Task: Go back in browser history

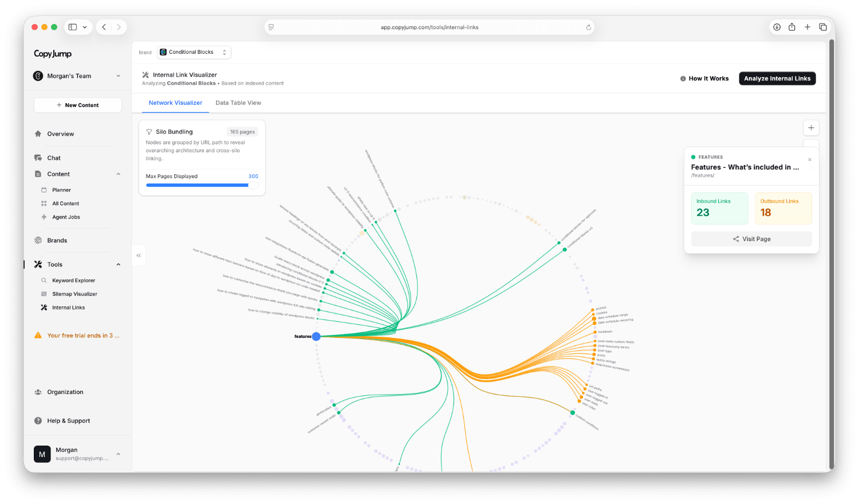Action: point(104,27)
